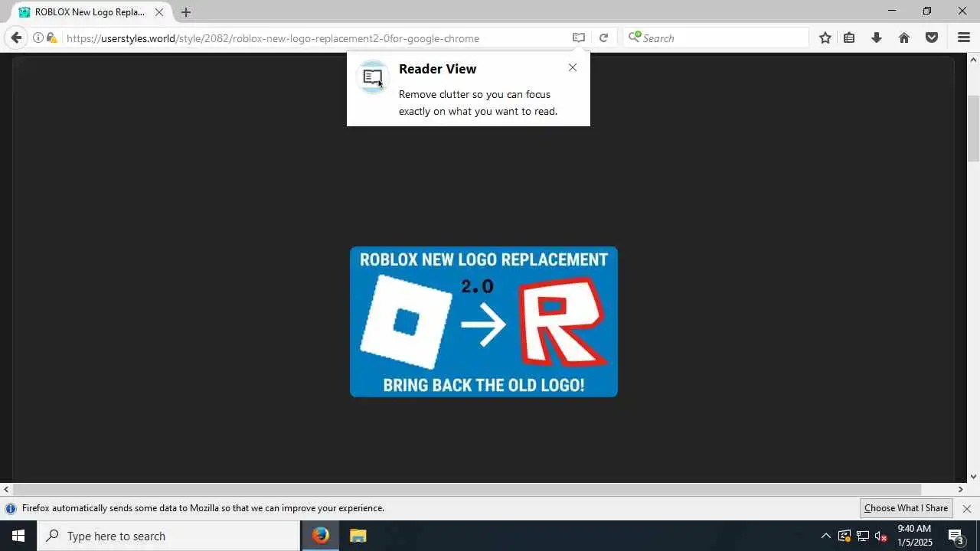Viewport: 980px width, 551px height.
Task: Click the horizontal scrollbar right arrow
Action: [x=961, y=489]
